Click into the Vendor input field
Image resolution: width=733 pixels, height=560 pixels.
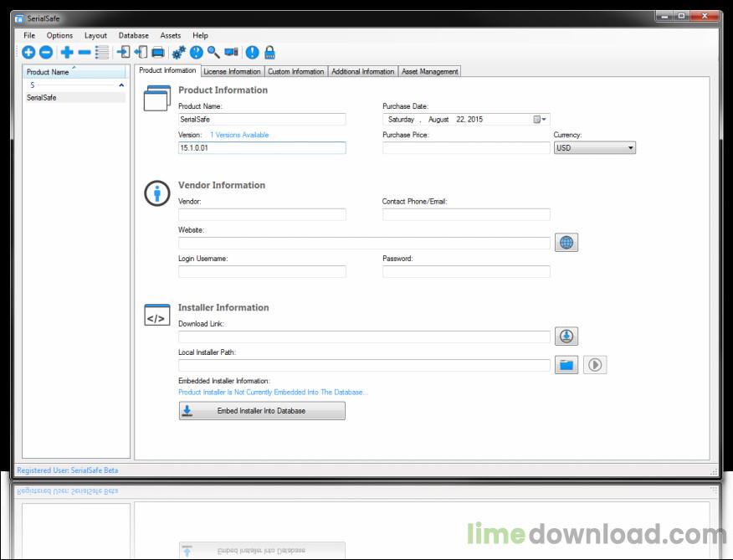[262, 215]
